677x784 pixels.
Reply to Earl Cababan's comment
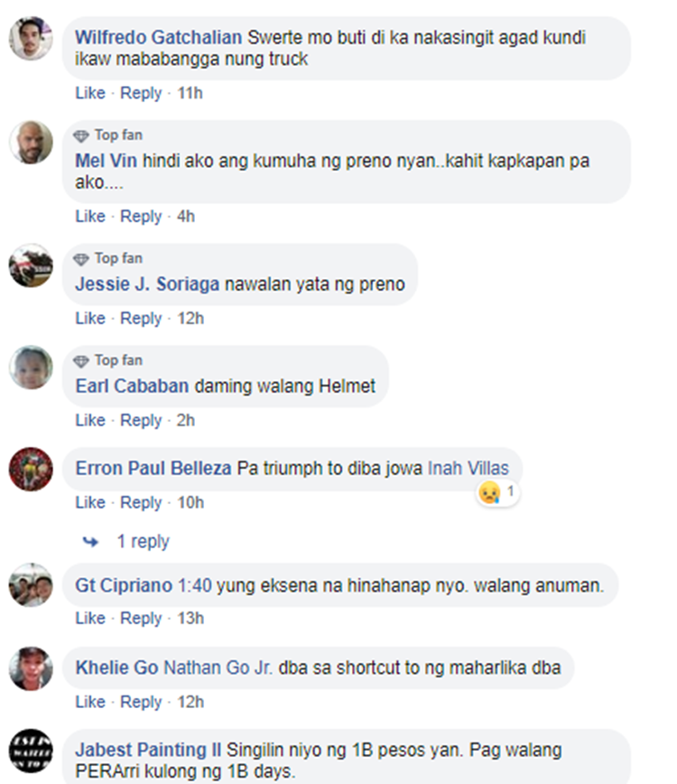(141, 421)
